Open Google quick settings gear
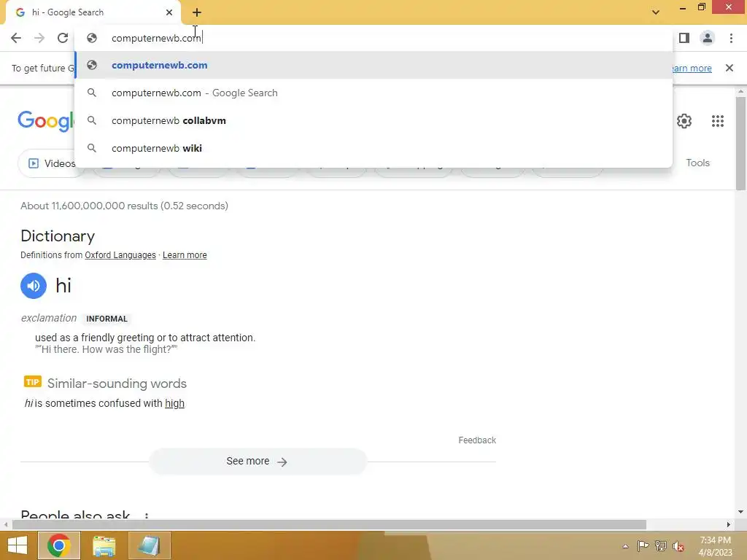 click(684, 121)
